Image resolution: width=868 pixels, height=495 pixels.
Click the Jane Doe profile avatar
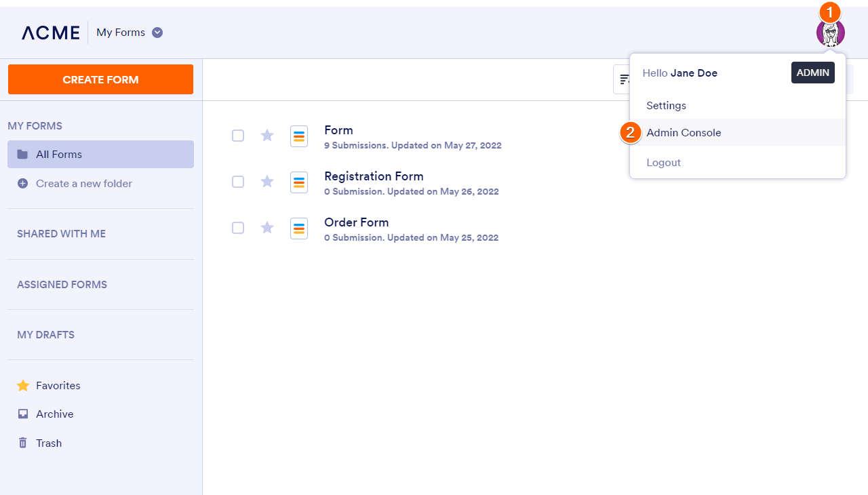[830, 33]
